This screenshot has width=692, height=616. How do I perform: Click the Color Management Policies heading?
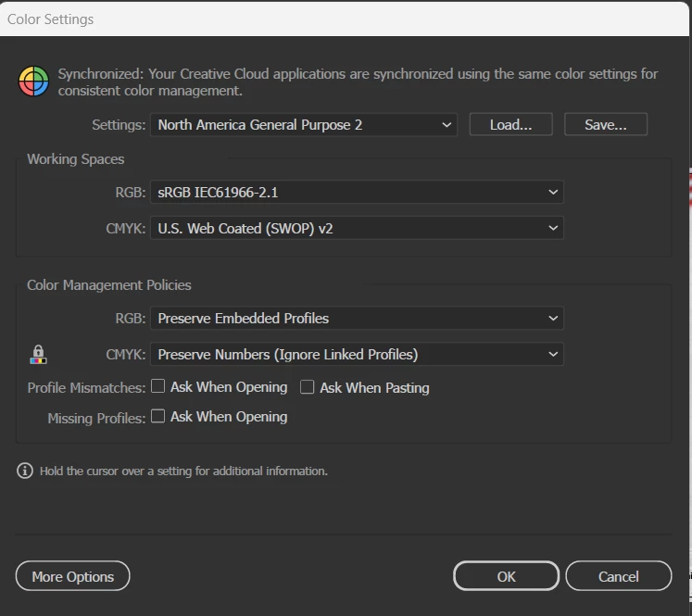(x=109, y=285)
